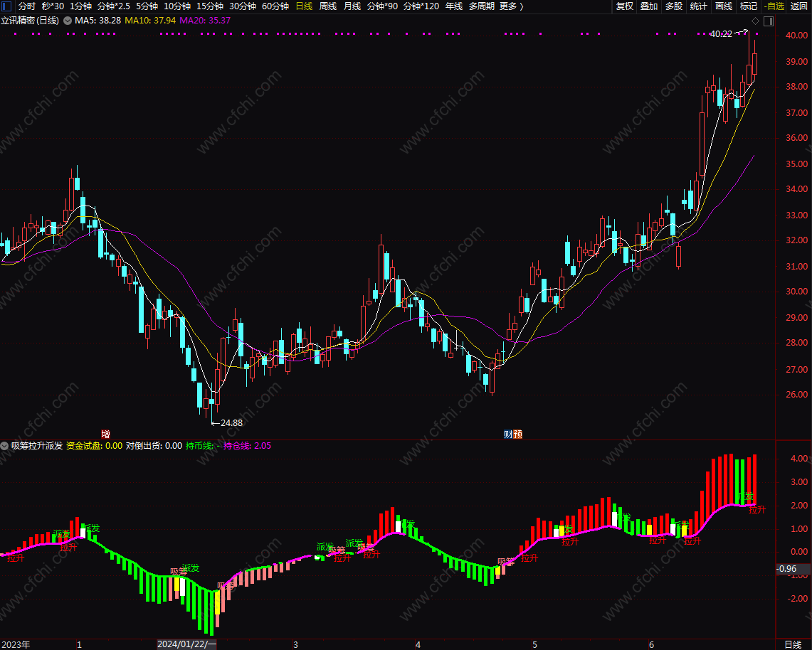The width and height of the screenshot is (812, 650).
Task: Switch to 月线 monthly chart
Action: (x=352, y=6)
